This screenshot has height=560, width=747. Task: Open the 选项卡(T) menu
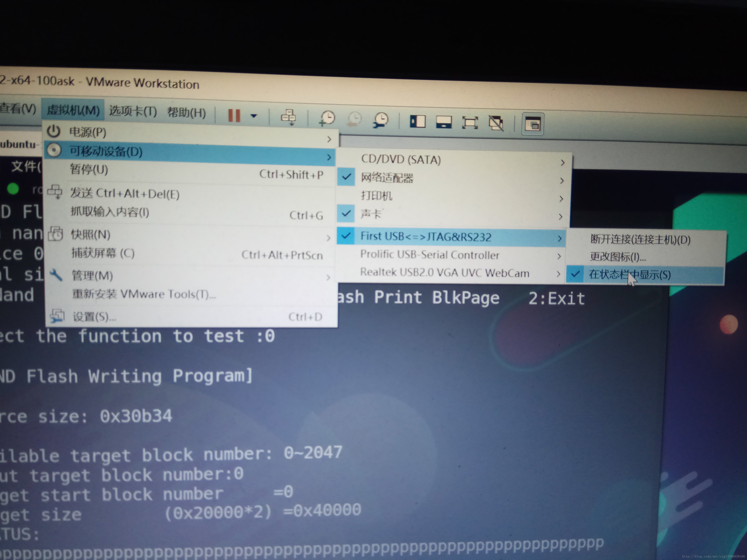click(x=133, y=111)
